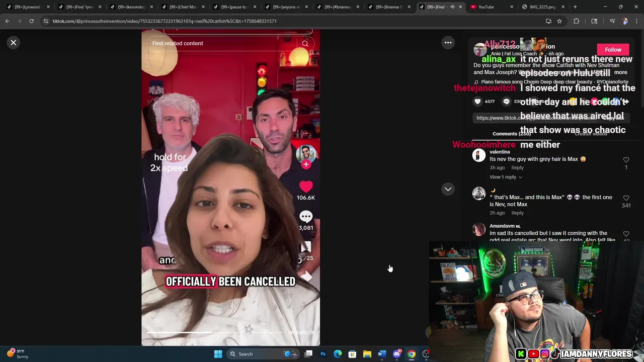Go forward in the browser

tap(19, 21)
